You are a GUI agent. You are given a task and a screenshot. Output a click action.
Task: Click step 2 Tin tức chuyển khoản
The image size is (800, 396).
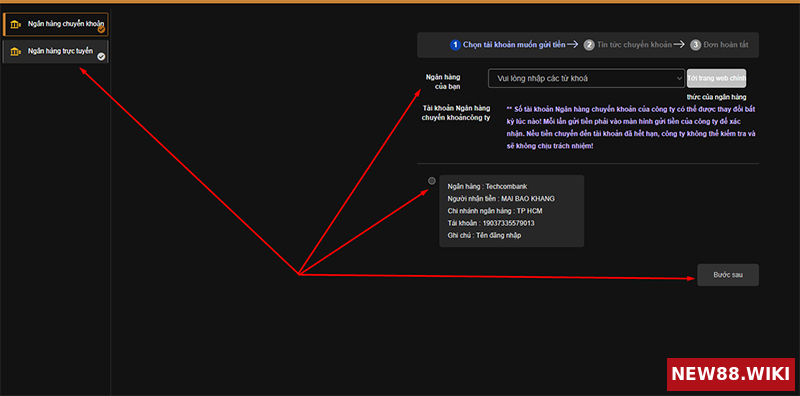coord(628,45)
